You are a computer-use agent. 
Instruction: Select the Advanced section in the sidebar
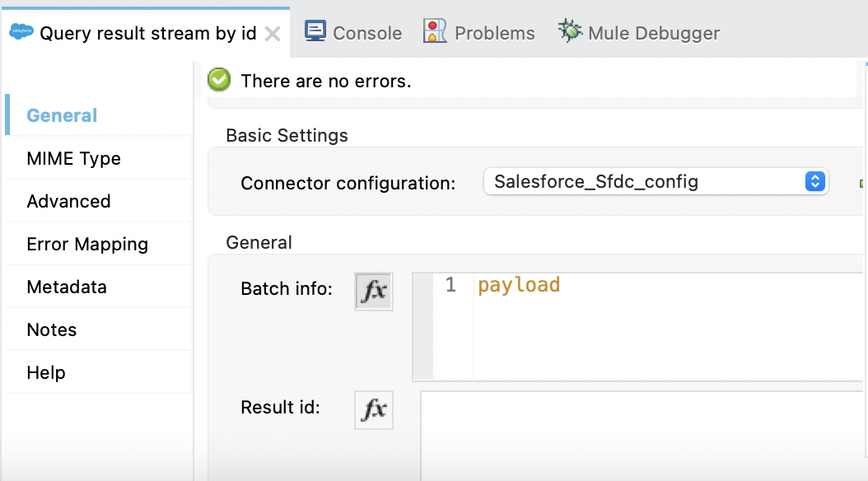coord(68,201)
